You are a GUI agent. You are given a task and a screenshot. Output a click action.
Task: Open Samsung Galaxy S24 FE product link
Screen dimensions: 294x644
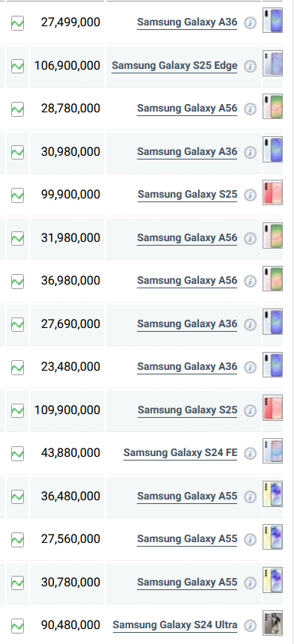click(x=180, y=453)
